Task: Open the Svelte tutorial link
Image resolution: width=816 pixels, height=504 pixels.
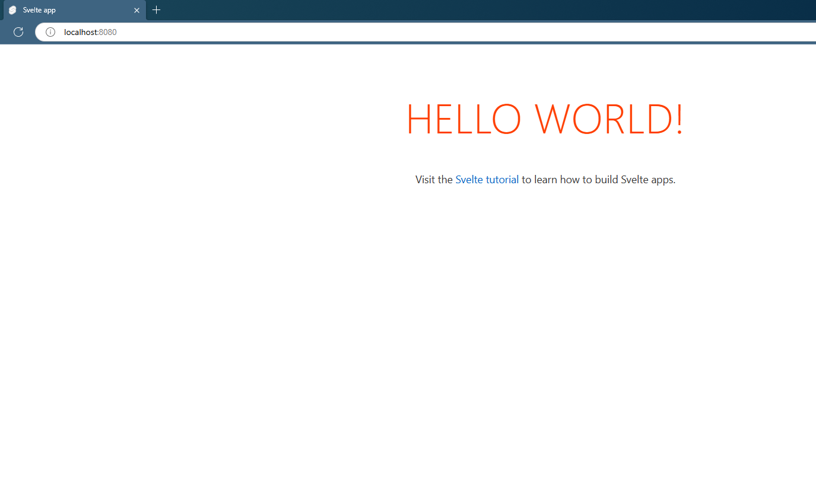Action: pos(487,180)
